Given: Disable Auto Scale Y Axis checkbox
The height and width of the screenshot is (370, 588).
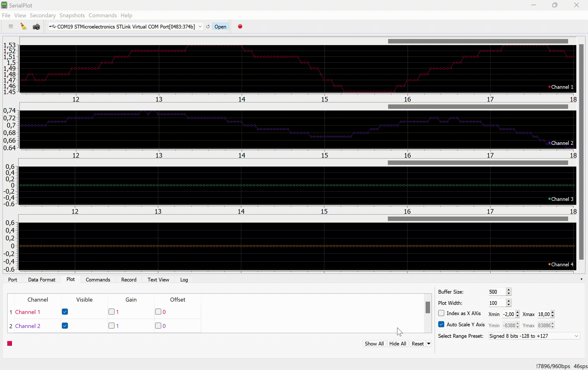Looking at the screenshot, I should [x=441, y=324].
